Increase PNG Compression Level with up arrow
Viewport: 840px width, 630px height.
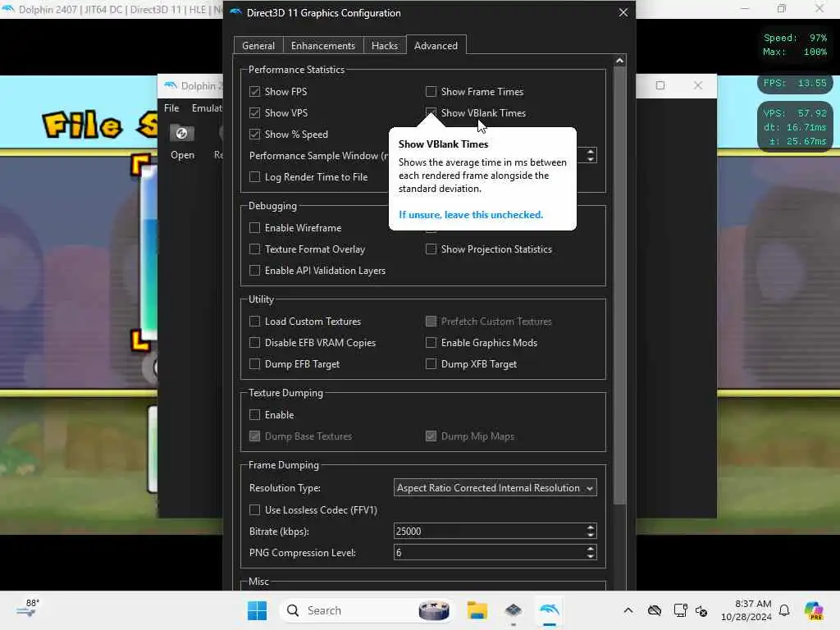pos(591,549)
